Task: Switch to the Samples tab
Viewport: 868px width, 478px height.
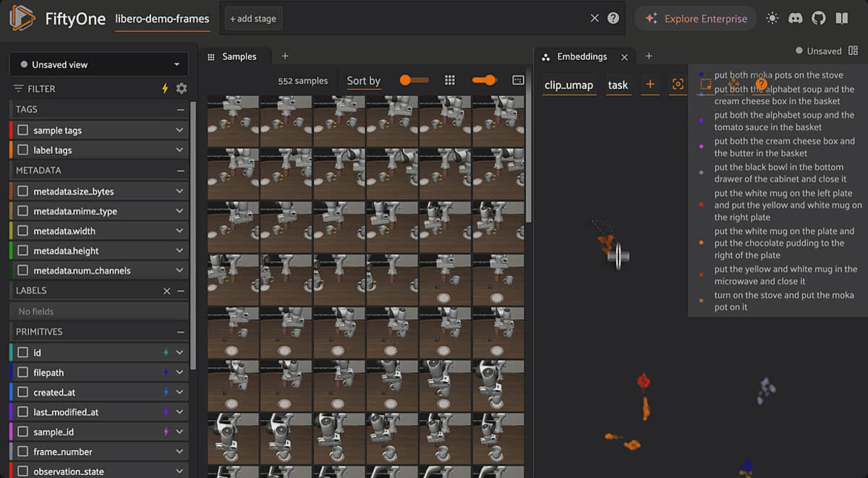Action: click(239, 56)
